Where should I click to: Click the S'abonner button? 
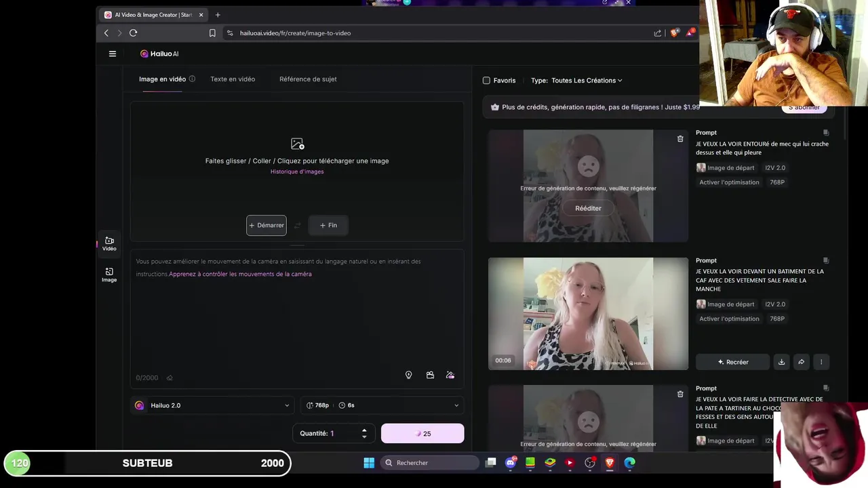804,107
